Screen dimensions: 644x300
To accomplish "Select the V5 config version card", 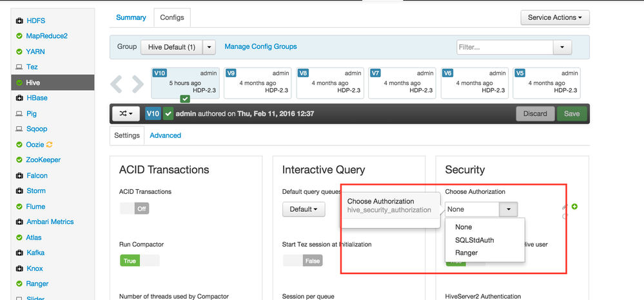I will point(547,83).
